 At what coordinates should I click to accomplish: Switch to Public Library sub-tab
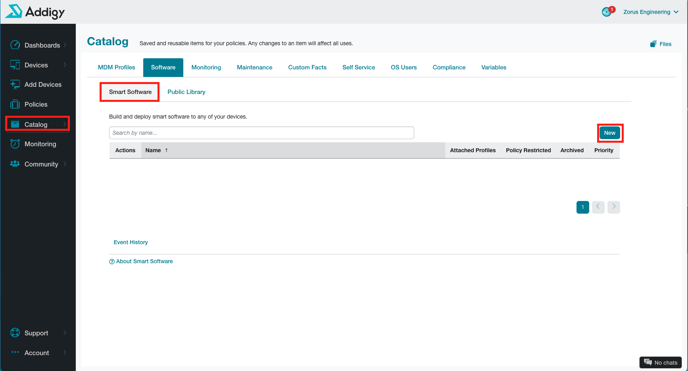[x=186, y=92]
